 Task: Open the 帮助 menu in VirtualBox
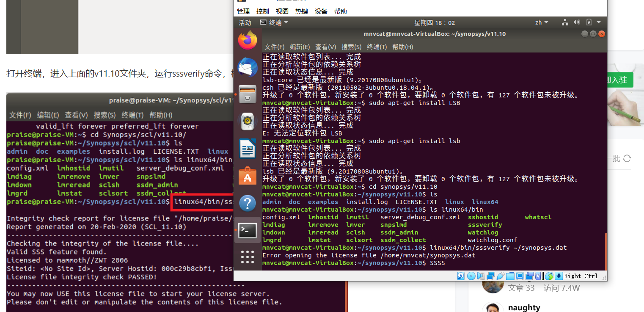pyautogui.click(x=341, y=11)
